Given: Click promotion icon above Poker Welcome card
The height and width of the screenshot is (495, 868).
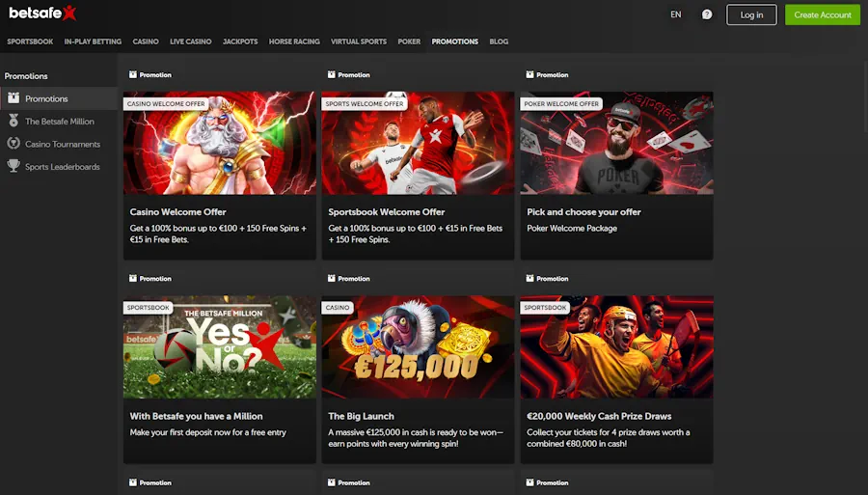Looking at the screenshot, I should click(x=529, y=74).
